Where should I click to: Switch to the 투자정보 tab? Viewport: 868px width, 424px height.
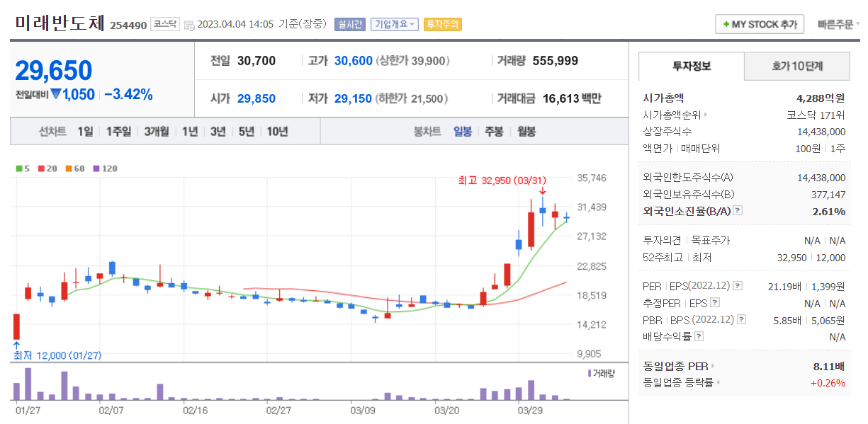point(692,66)
